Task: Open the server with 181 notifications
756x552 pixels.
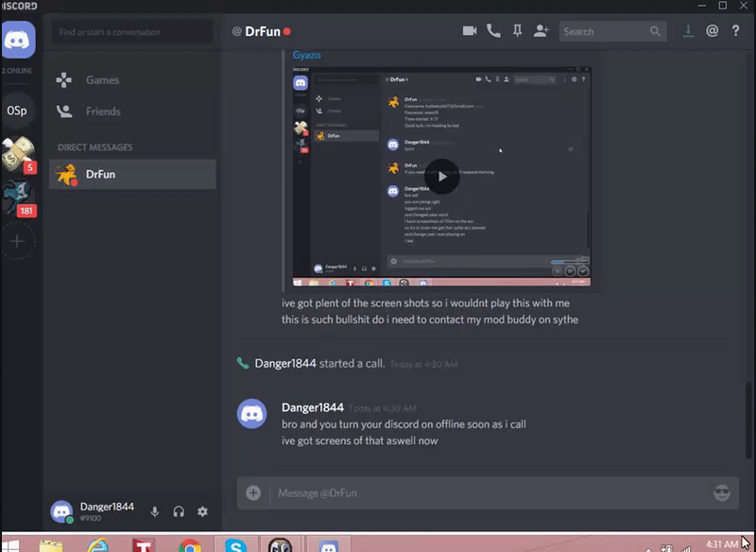Action: (17, 198)
